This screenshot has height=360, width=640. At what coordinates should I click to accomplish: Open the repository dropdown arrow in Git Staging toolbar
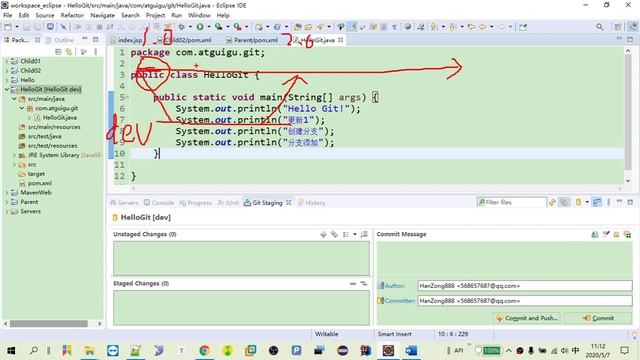(587, 202)
